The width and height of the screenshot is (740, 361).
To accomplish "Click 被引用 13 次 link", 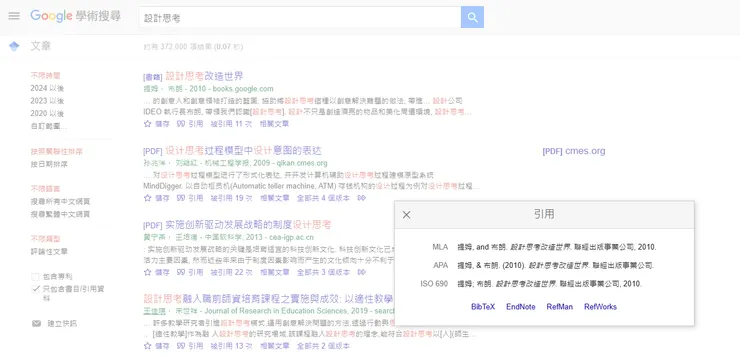I will [x=231, y=346].
